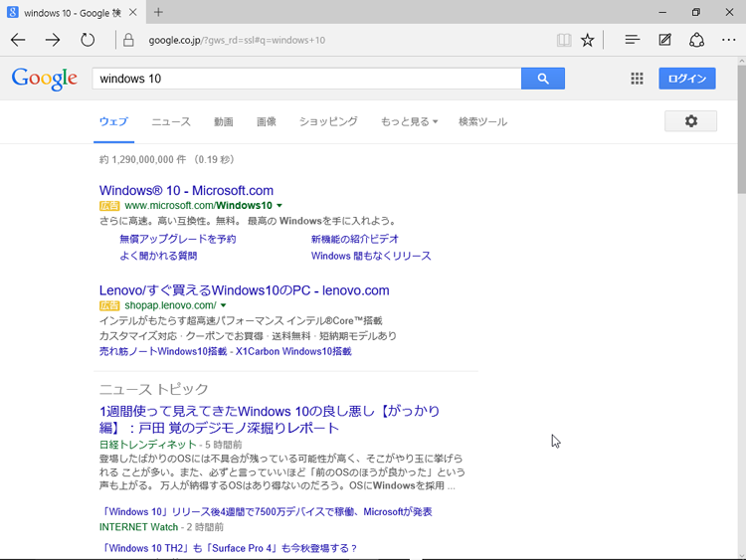746x560 pixels.
Task: Click the vertical page scrollbar
Action: coord(740,298)
